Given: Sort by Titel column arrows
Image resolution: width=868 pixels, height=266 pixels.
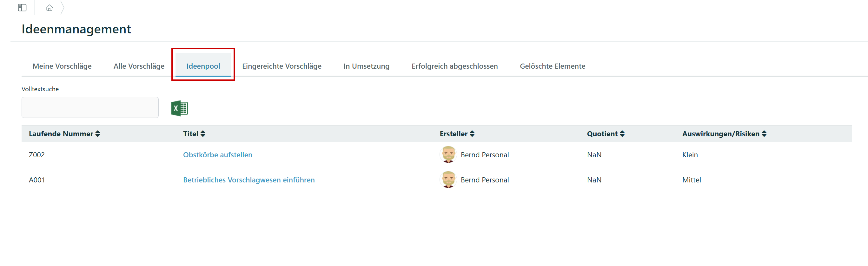Looking at the screenshot, I should pyautogui.click(x=203, y=134).
